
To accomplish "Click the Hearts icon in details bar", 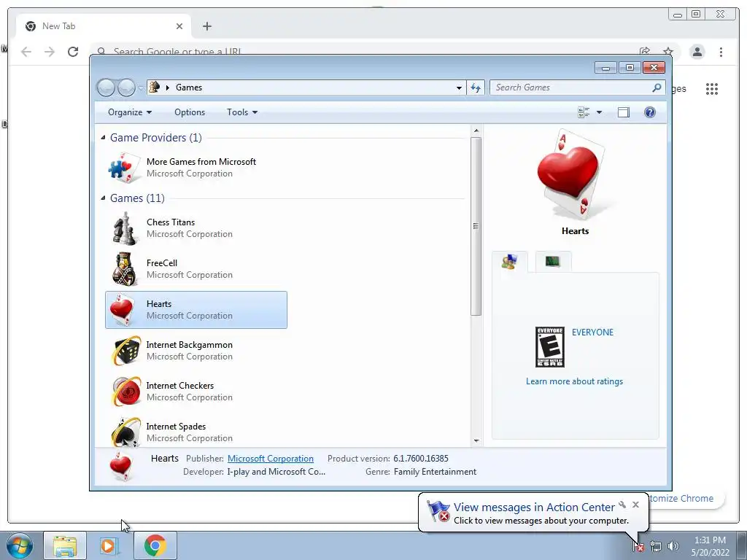I will tap(120, 466).
